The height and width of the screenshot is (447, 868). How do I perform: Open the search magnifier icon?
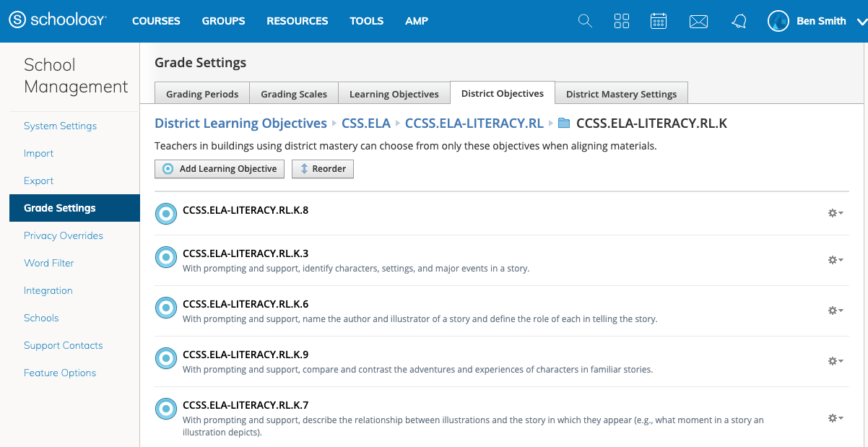(584, 21)
